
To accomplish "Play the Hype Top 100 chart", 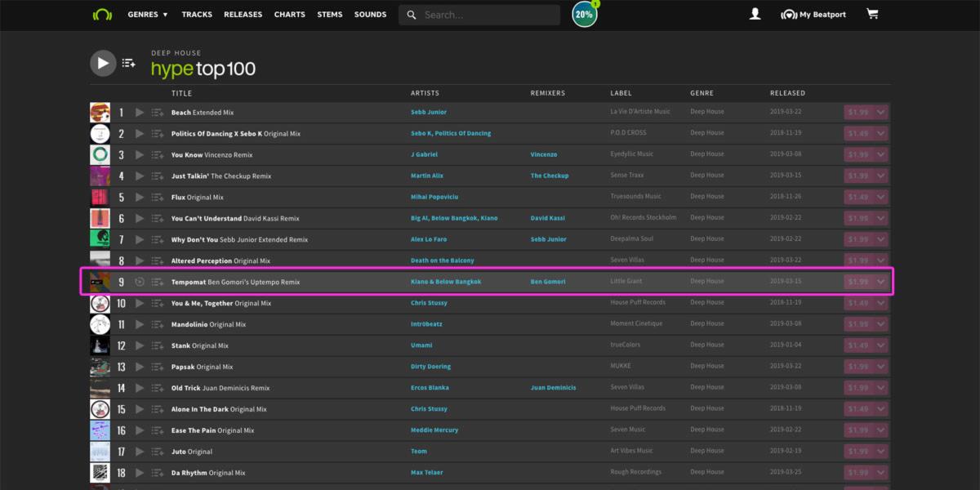I will (103, 63).
